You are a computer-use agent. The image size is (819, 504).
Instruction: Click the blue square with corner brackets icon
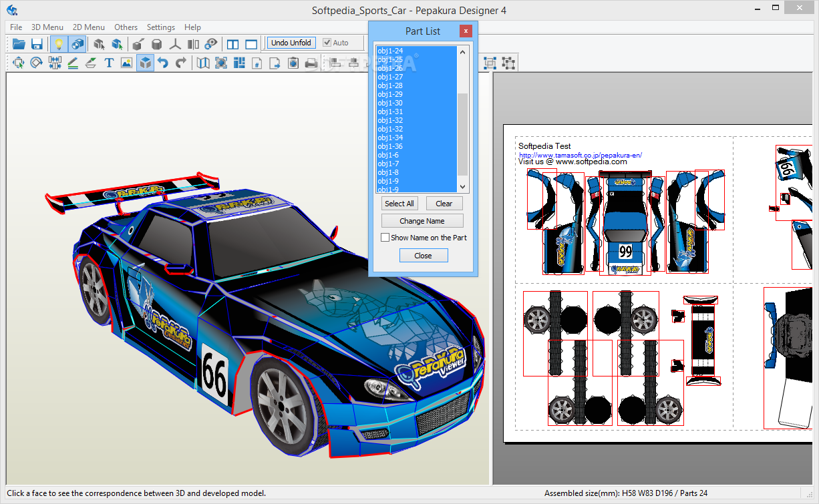pyautogui.click(x=221, y=63)
